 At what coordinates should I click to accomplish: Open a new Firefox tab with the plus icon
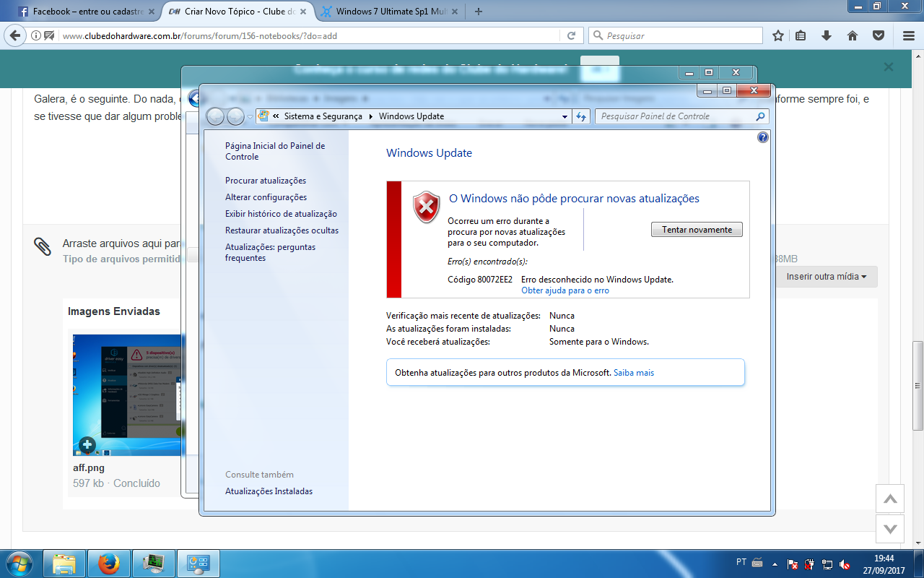pyautogui.click(x=479, y=11)
